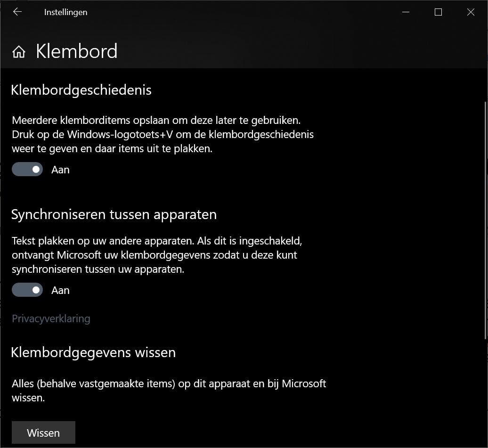Select the Klembordgegevens wissen heading
Viewport: 488px width, 448px height.
pos(93,353)
